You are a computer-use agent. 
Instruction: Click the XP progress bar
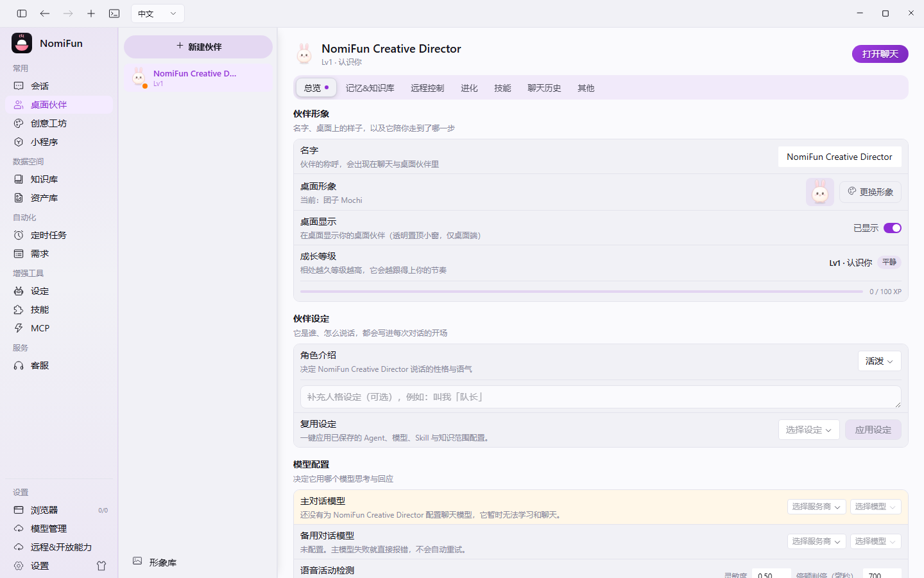(581, 292)
